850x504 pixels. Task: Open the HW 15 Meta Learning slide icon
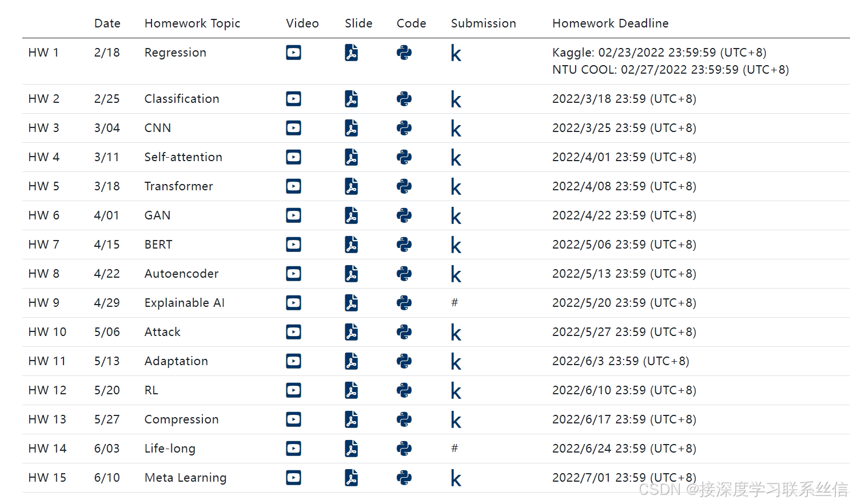click(352, 478)
